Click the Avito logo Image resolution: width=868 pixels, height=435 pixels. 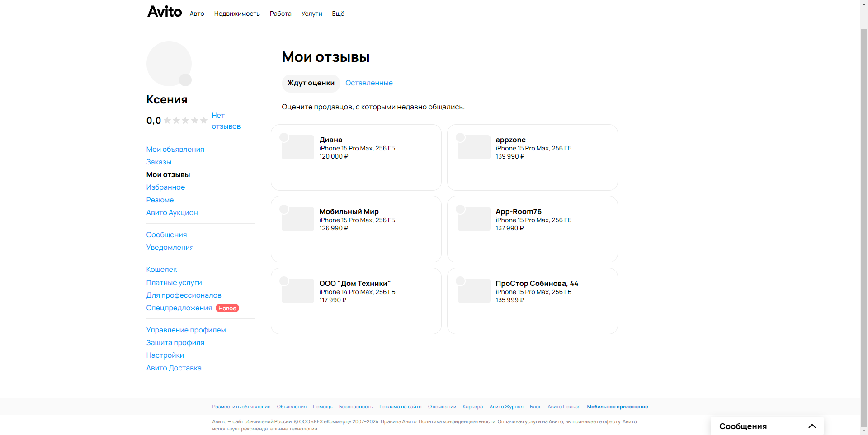click(x=165, y=12)
